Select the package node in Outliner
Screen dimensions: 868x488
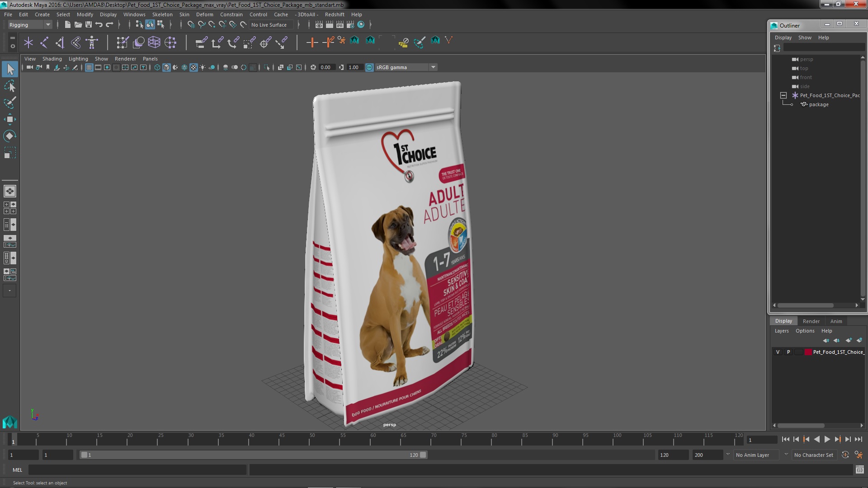[818, 104]
